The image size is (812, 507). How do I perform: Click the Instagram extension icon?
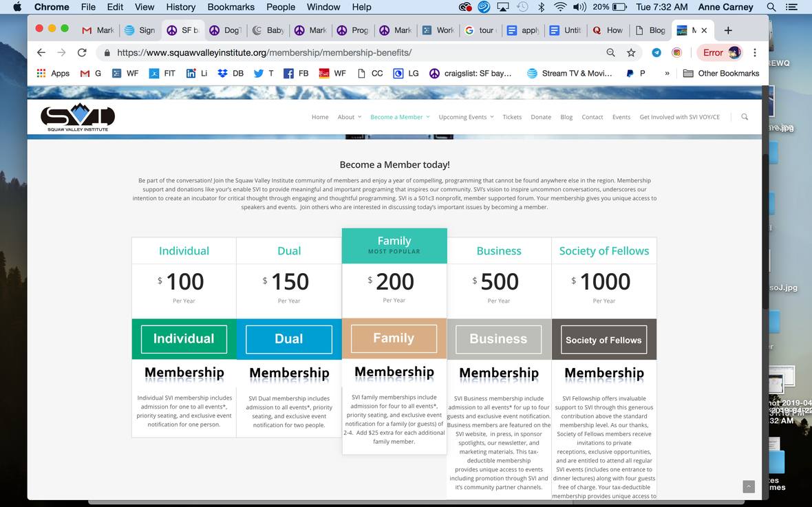[676, 52]
